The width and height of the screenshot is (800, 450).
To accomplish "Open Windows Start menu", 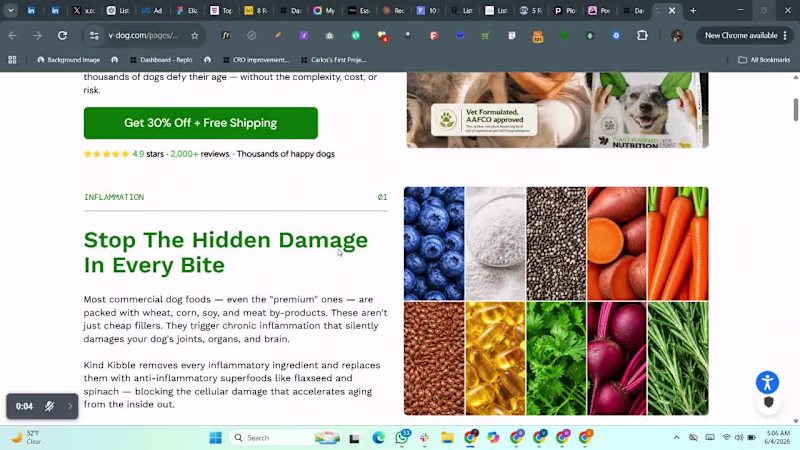I will pyautogui.click(x=216, y=438).
